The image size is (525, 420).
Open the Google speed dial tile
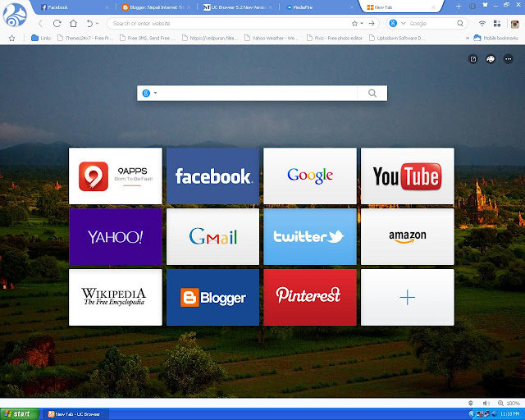pyautogui.click(x=310, y=176)
